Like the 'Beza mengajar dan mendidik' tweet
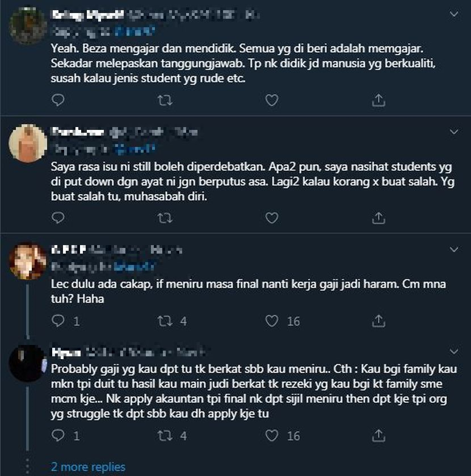Image resolution: width=471 pixels, height=476 pixels. click(x=272, y=100)
